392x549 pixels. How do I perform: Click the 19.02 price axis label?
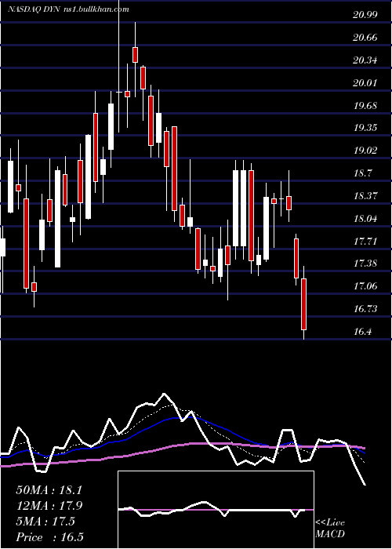tap(365, 151)
